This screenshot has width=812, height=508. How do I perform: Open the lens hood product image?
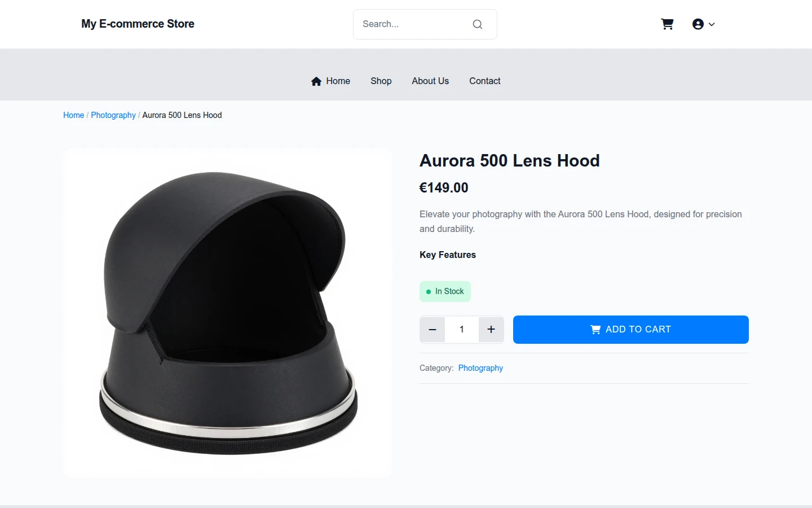tap(228, 313)
